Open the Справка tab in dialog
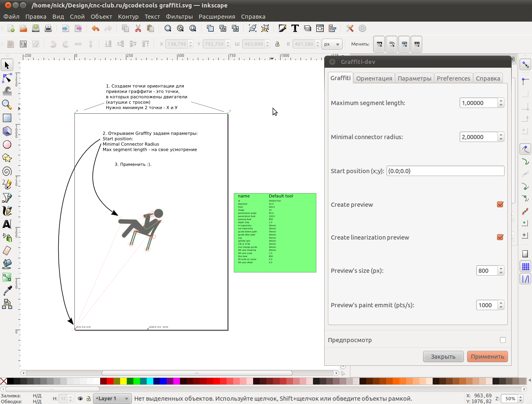This screenshot has width=532, height=404. 488,78
